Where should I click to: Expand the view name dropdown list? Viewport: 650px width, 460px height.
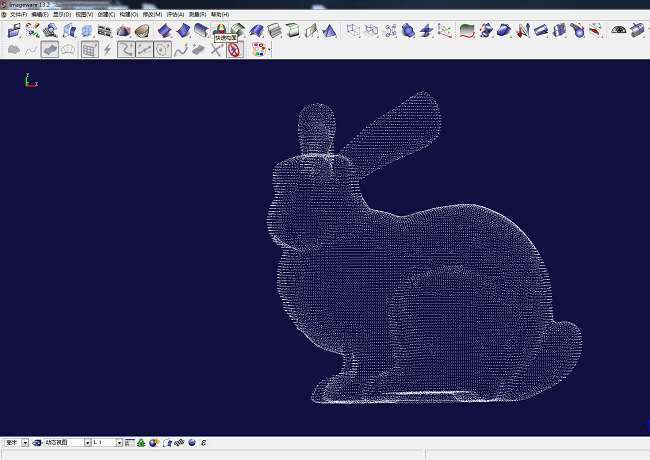coord(87,442)
